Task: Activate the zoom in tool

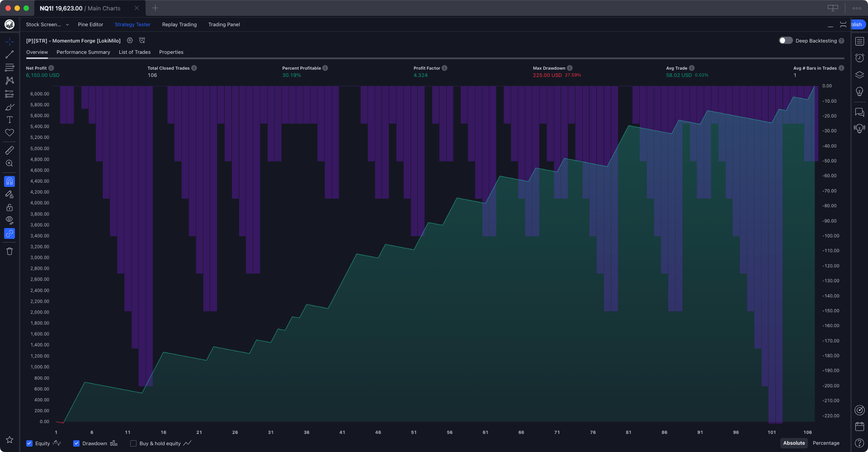Action: [9, 163]
